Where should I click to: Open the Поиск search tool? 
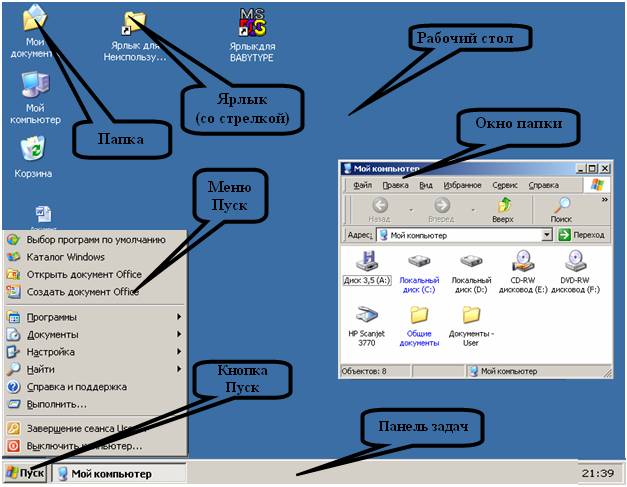561,210
